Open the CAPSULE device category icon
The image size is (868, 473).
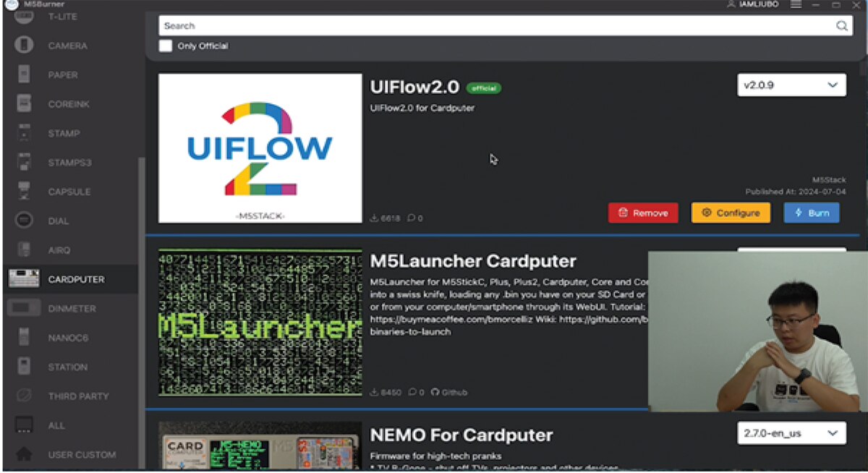coord(25,192)
